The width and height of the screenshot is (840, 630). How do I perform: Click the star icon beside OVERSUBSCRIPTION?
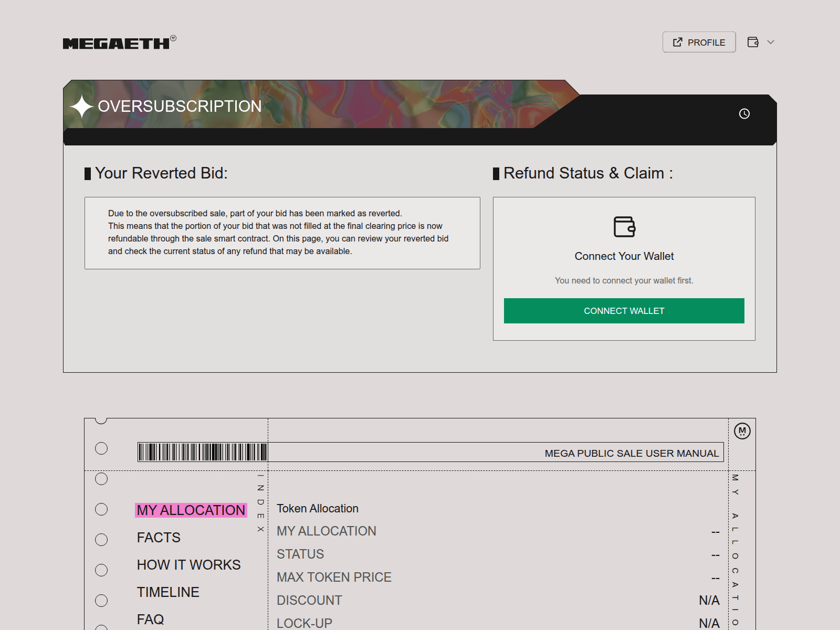coord(82,107)
